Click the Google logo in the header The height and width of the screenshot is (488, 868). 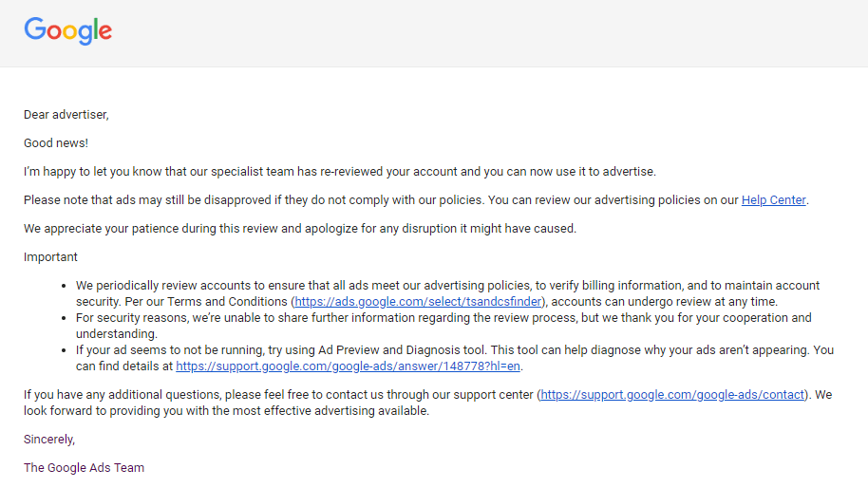pyautogui.click(x=68, y=30)
